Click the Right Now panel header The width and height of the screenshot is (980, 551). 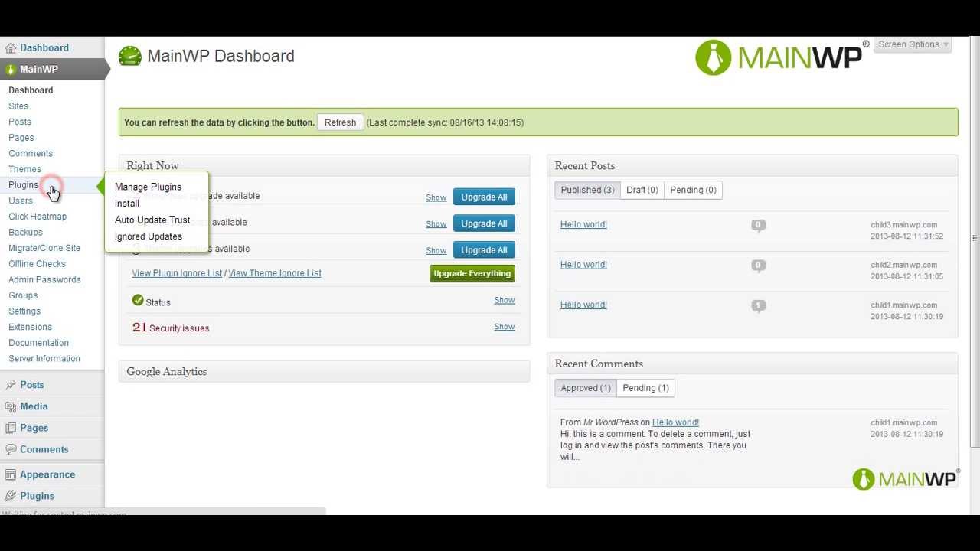coord(324,165)
